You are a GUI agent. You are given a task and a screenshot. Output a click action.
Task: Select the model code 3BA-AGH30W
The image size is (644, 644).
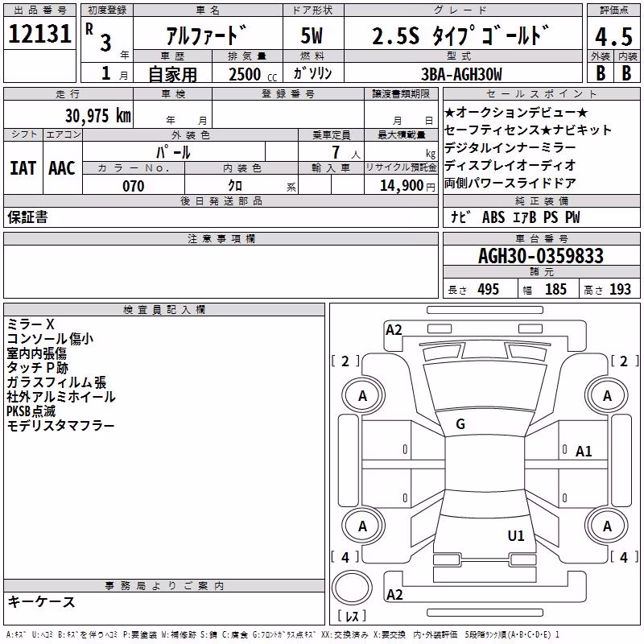(461, 74)
